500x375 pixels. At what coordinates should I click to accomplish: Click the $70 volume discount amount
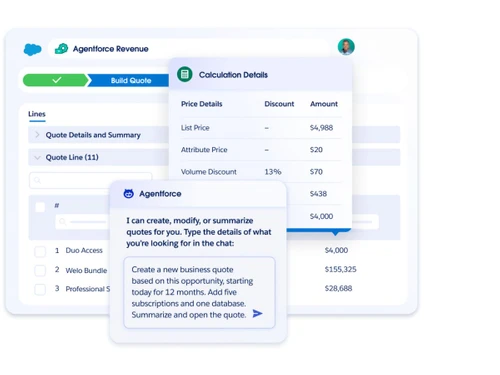316,172
